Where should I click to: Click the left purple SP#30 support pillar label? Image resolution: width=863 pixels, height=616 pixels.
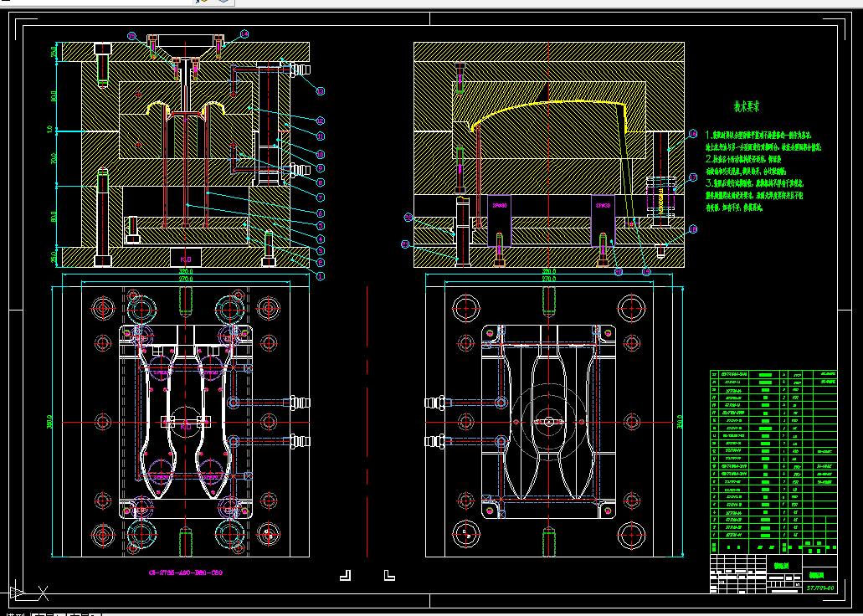(499, 205)
